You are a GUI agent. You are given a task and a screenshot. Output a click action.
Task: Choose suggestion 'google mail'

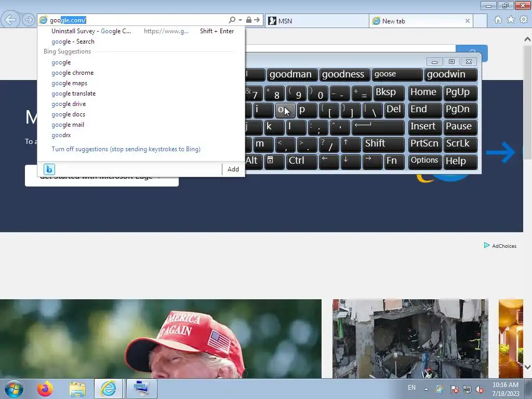[x=141, y=125]
